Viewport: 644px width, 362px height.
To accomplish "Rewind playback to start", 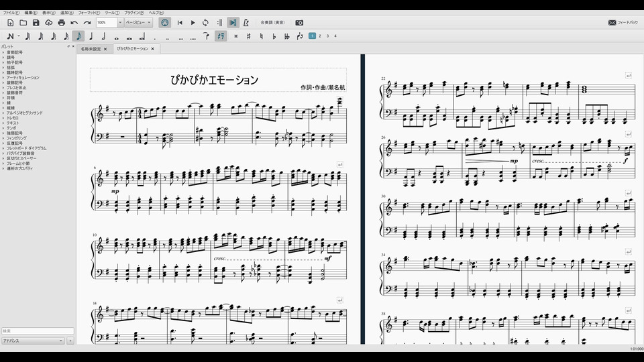I will click(x=179, y=23).
